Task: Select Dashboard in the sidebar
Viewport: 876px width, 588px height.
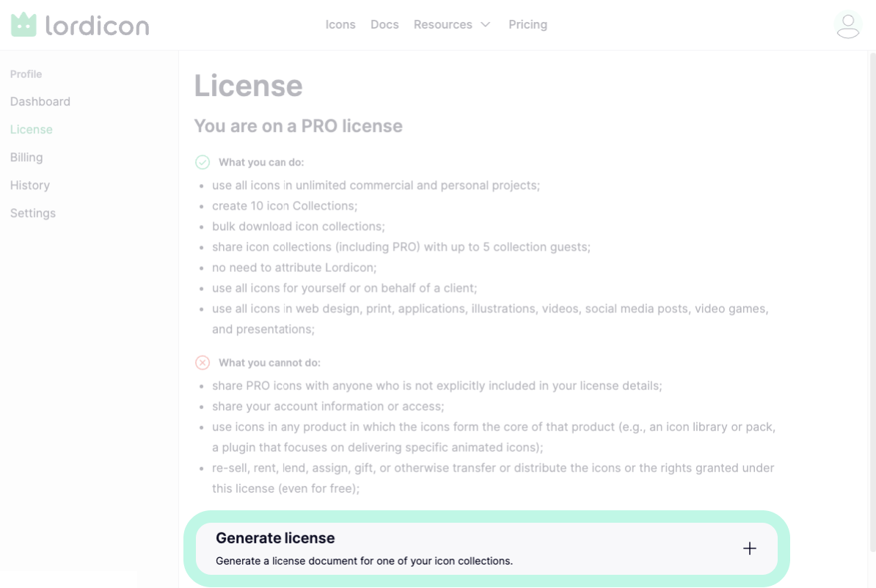Action: click(40, 102)
